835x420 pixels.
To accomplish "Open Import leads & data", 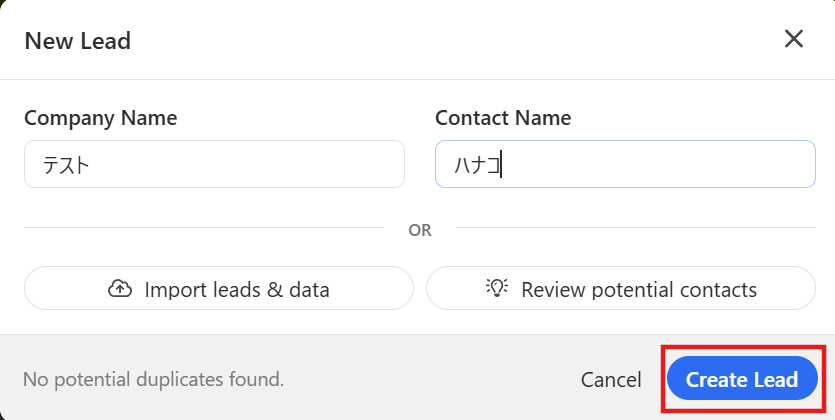I will click(218, 289).
